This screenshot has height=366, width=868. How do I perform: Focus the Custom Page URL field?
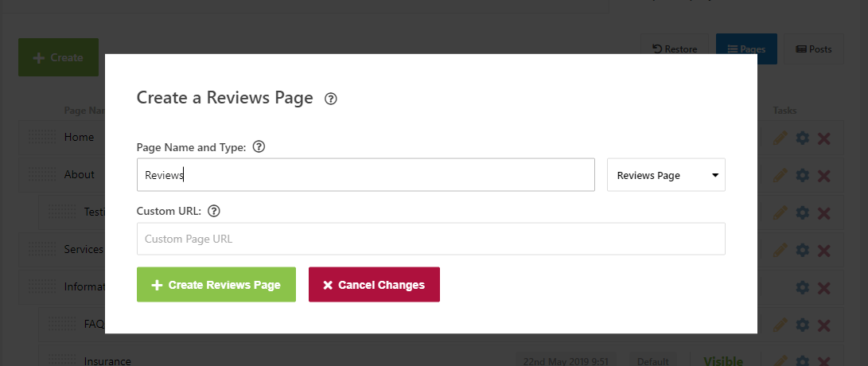430,239
